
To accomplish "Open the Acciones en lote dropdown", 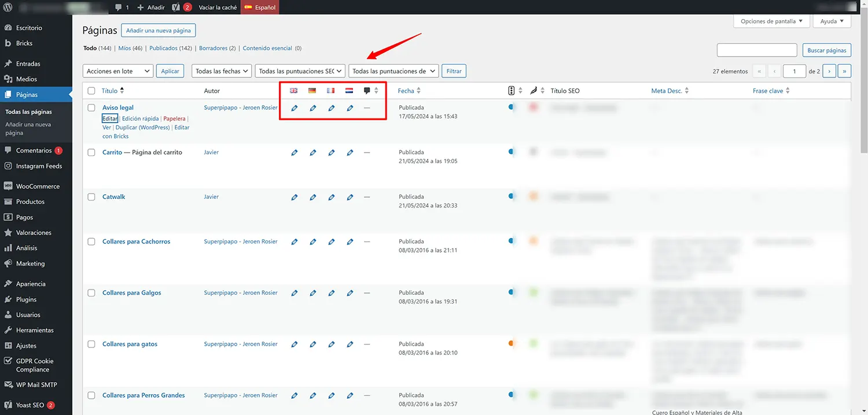I will pyautogui.click(x=118, y=71).
